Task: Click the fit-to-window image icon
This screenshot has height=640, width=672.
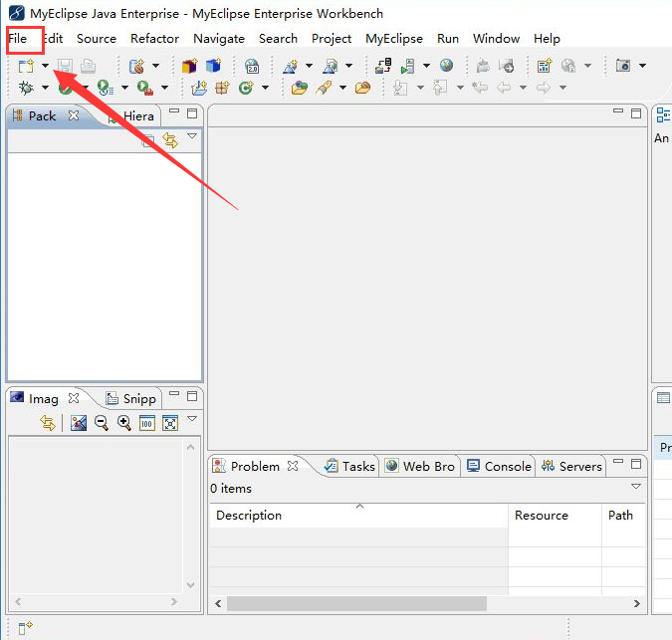Action: pos(170,423)
